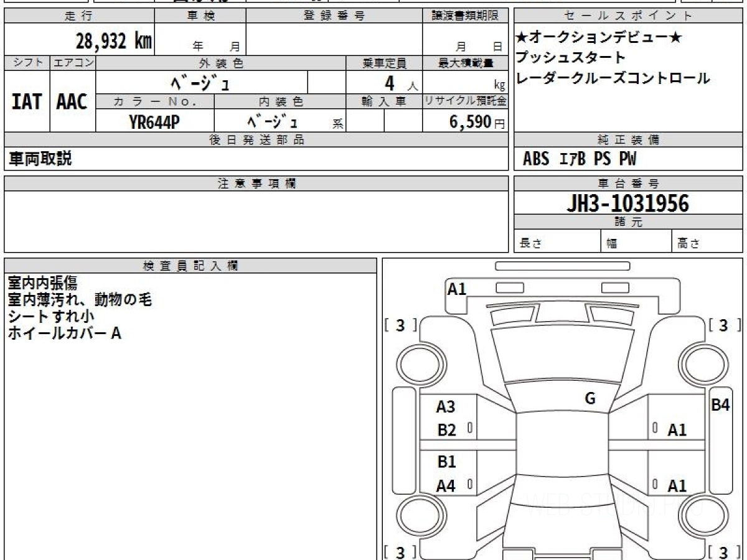Image resolution: width=747 pixels, height=560 pixels.
Task: Click the 内装色 header
Action: pos(280,101)
